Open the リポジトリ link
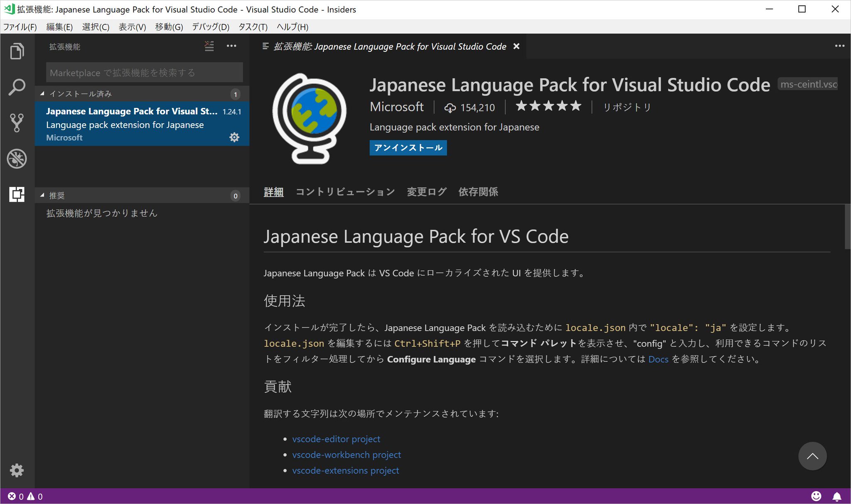 click(x=627, y=108)
